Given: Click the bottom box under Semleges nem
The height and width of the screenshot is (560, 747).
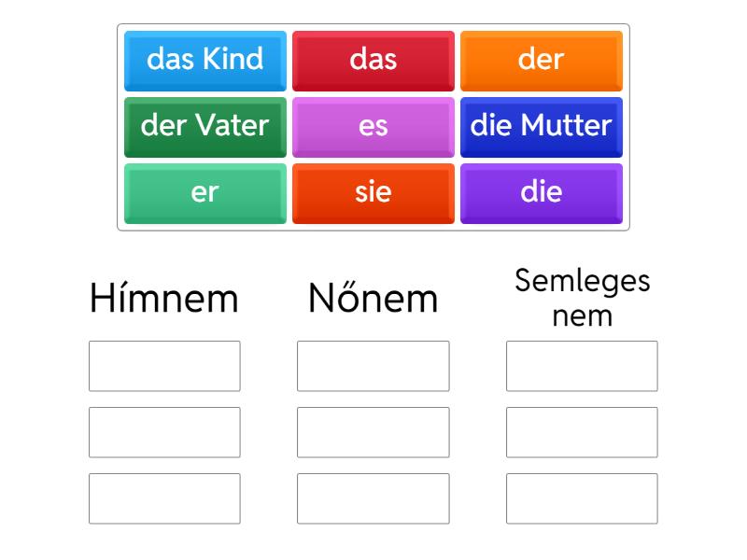Looking at the screenshot, I should (x=582, y=498).
